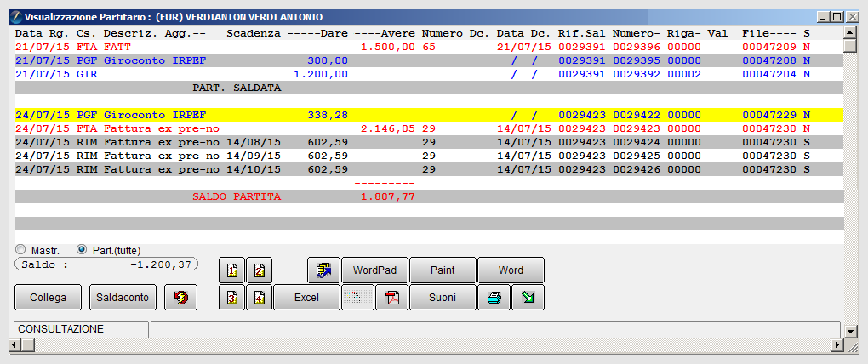Click the Scadenza column header

click(254, 33)
